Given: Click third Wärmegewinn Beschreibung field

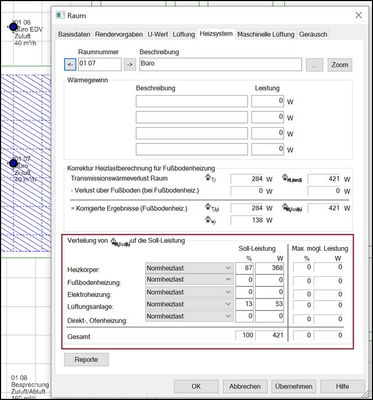Looking at the screenshot, I should click(x=192, y=133).
